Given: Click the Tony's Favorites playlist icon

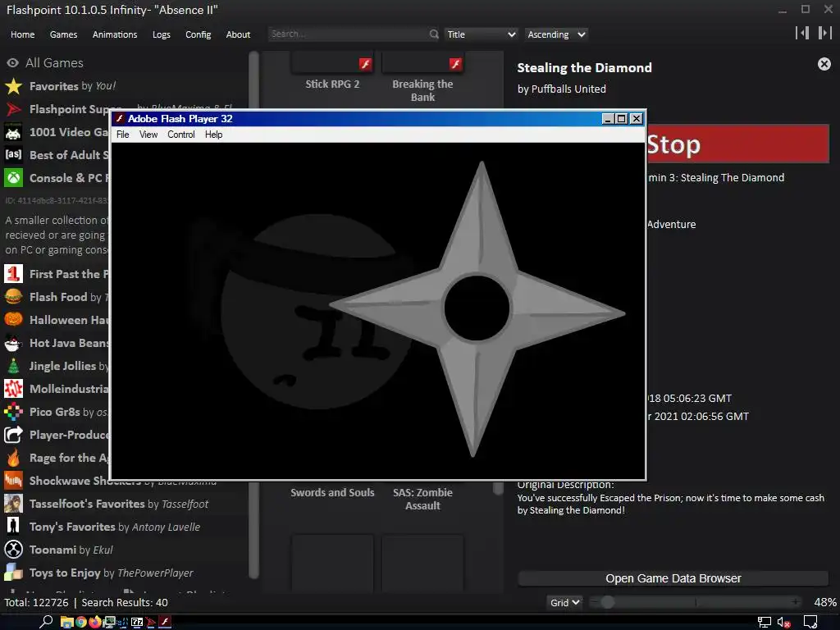Looking at the screenshot, I should [13, 527].
